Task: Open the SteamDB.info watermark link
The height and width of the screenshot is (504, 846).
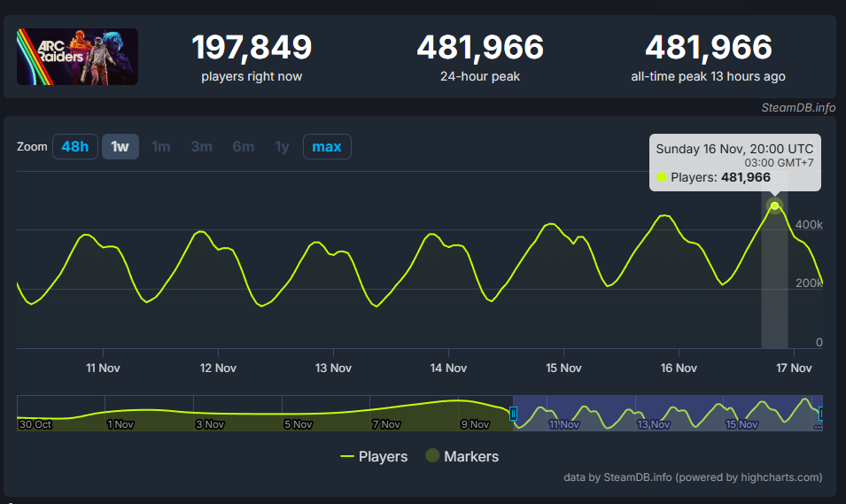Action: pyautogui.click(x=797, y=108)
